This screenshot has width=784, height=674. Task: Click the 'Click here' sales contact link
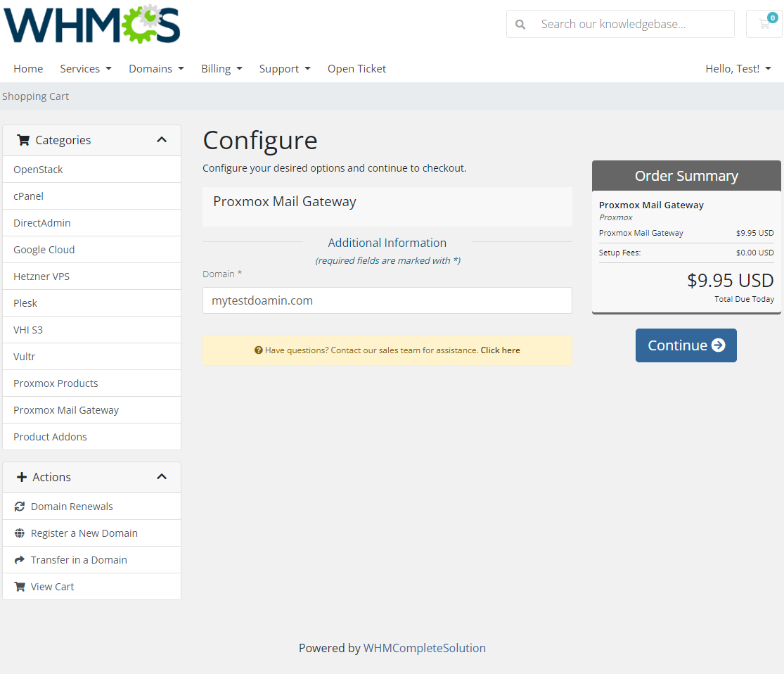(x=500, y=350)
